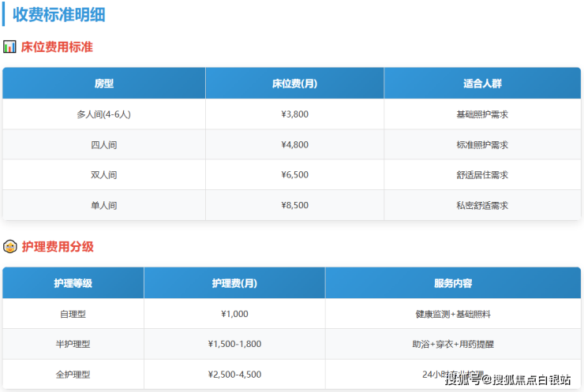Click the 单人间 room type cell

pos(104,205)
